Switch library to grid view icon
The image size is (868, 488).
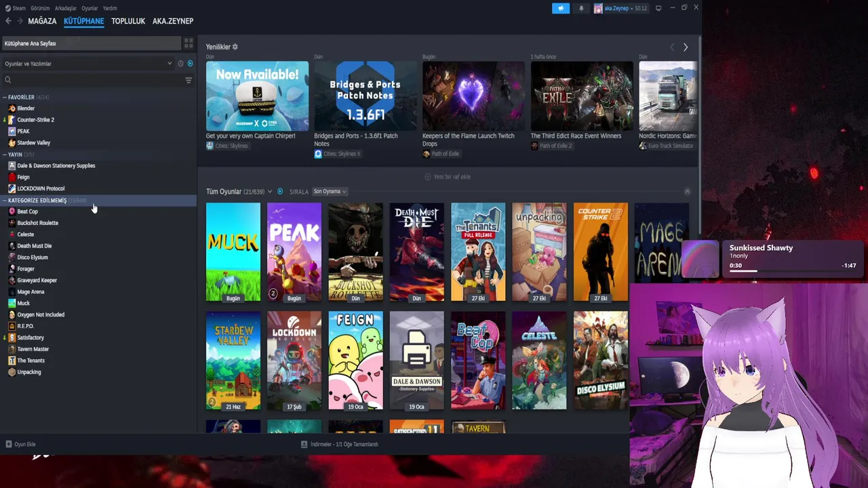click(x=188, y=43)
